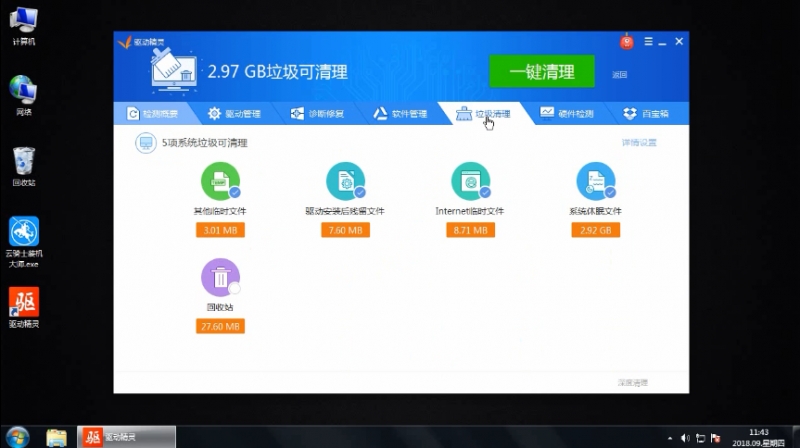800x448 pixels.
Task: Open the hamburger menu in the title bar
Action: [x=648, y=41]
